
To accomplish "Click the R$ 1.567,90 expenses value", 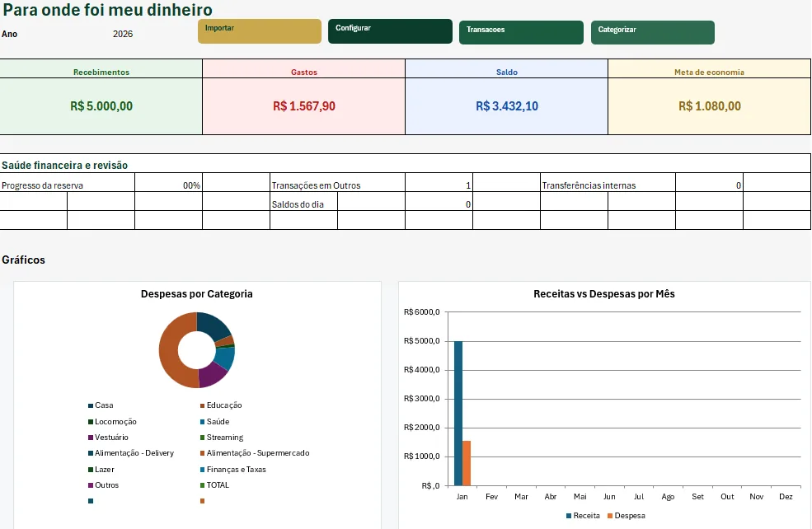I will tap(304, 106).
